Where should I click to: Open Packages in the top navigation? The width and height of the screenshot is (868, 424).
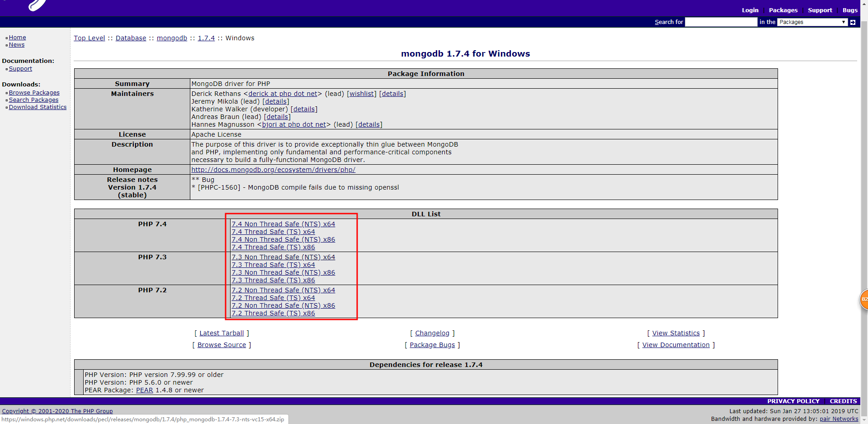click(783, 10)
